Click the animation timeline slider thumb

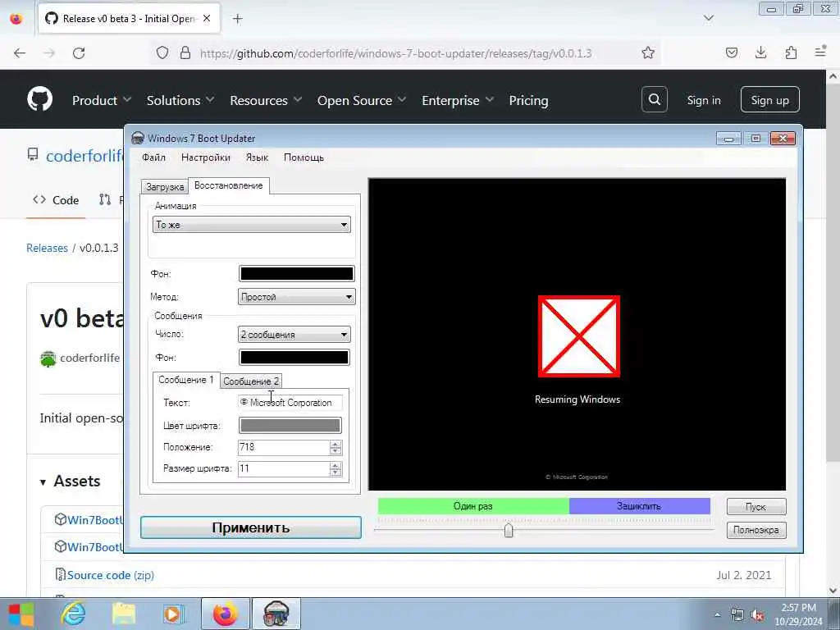[x=509, y=531]
